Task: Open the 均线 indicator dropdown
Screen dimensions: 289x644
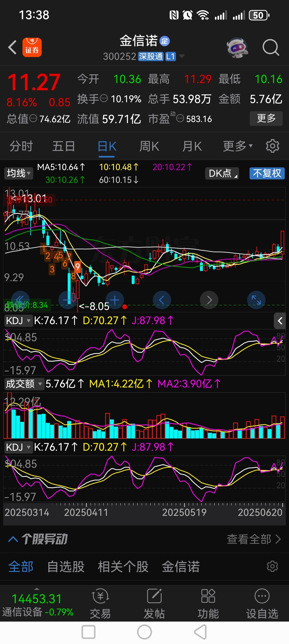Action: click(19, 173)
